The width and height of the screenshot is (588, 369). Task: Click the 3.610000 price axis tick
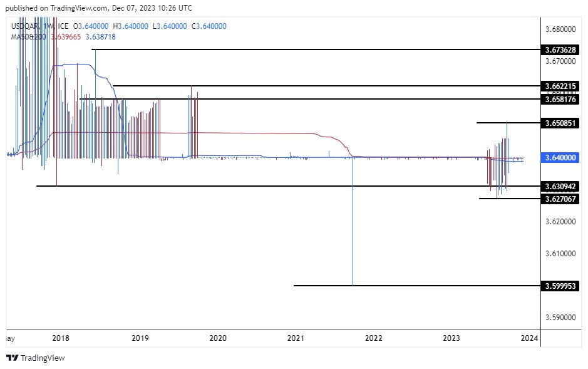560,254
